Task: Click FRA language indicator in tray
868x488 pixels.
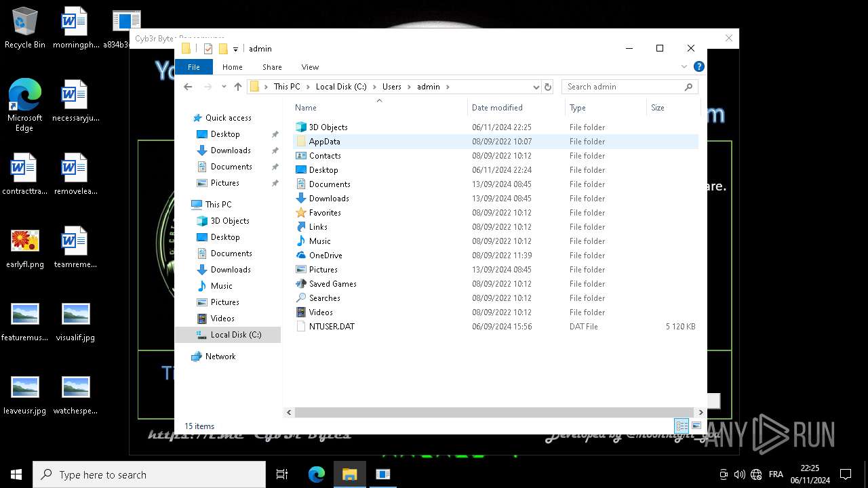Action: pos(776,474)
